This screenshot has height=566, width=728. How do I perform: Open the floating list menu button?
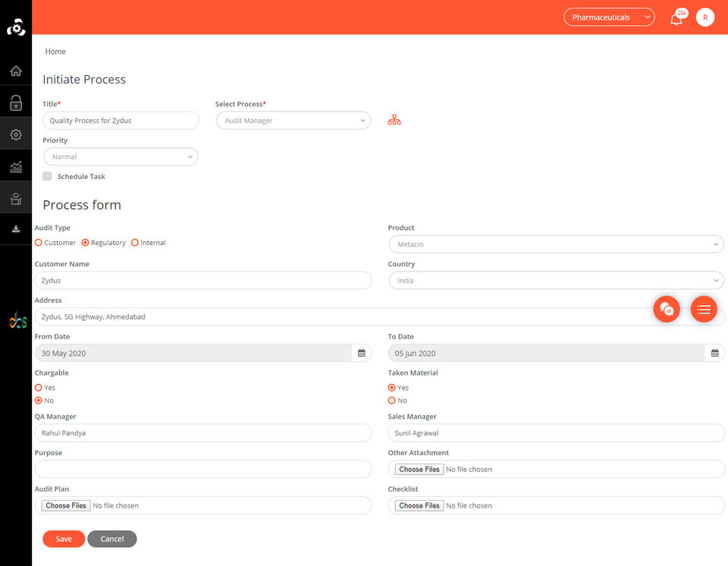704,309
